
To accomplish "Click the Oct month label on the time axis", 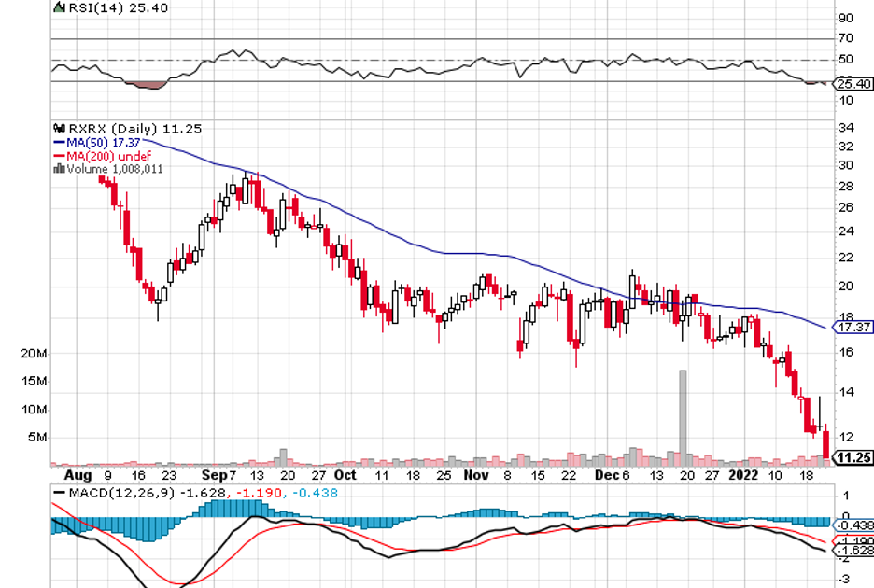I will 345,474.
